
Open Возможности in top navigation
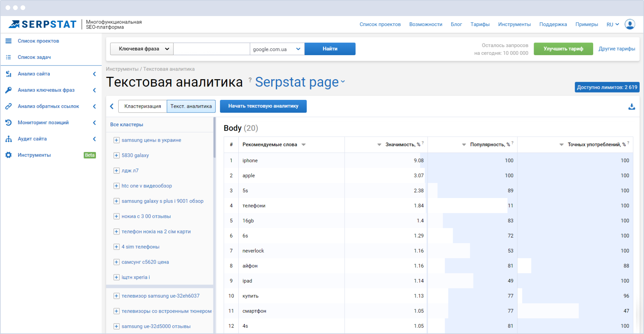coord(426,24)
